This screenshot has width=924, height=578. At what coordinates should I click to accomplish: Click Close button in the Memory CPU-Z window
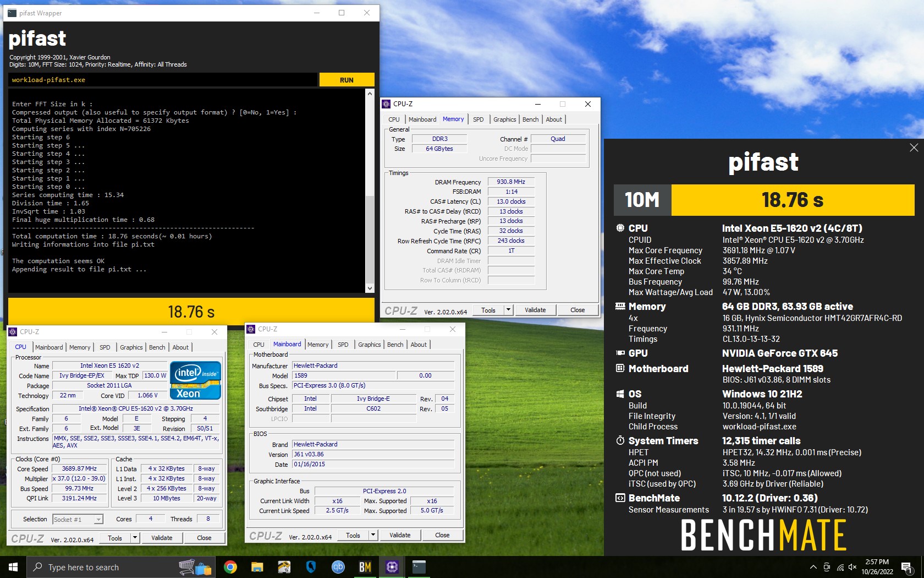[x=577, y=310]
